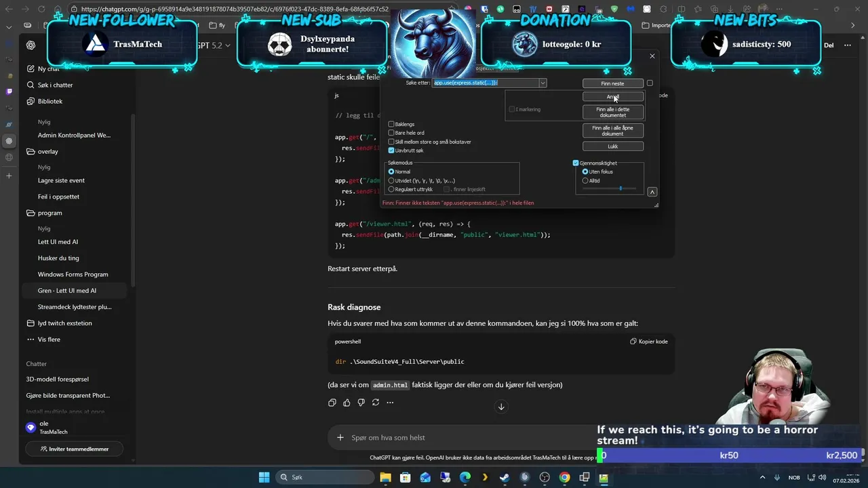Click the plus icon in browser sidebar
The width and height of the screenshot is (868, 488).
tap(9, 176)
